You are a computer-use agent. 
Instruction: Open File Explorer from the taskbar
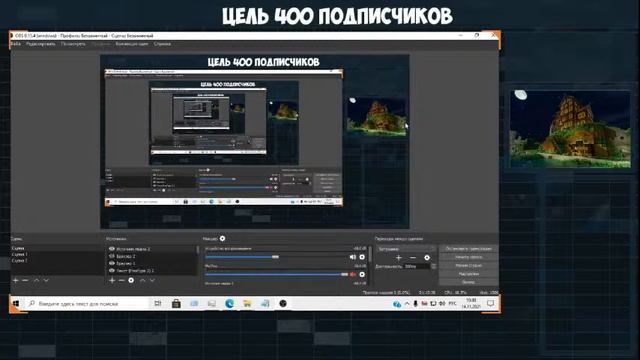pos(247,303)
